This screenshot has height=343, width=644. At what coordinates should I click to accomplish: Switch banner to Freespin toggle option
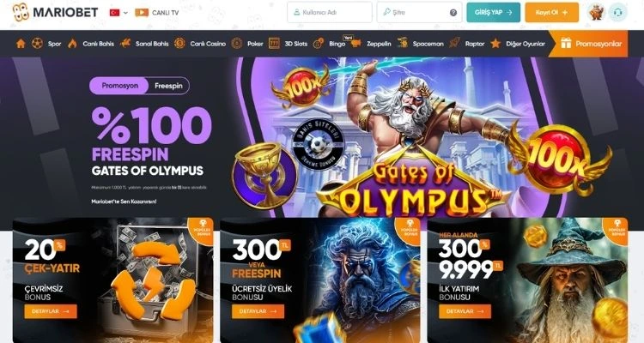[168, 86]
